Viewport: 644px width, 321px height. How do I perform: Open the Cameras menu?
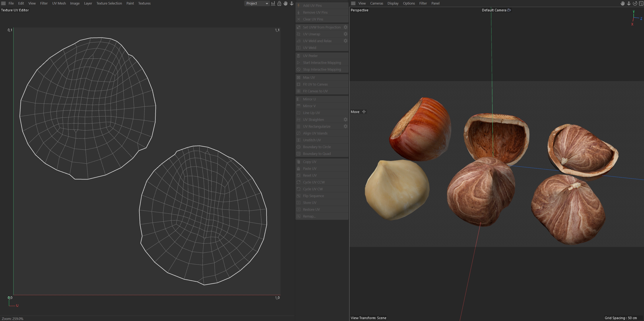coord(376,4)
